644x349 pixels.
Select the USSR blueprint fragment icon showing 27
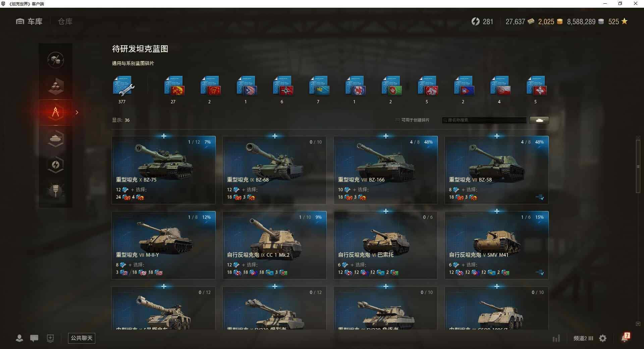click(174, 86)
